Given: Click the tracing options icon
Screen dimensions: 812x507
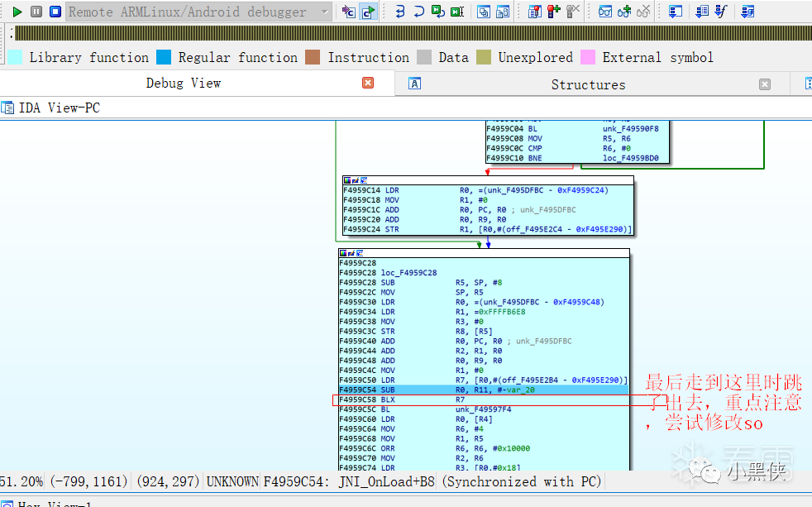Looking at the screenshot, I should pyautogui.click(x=748, y=12).
